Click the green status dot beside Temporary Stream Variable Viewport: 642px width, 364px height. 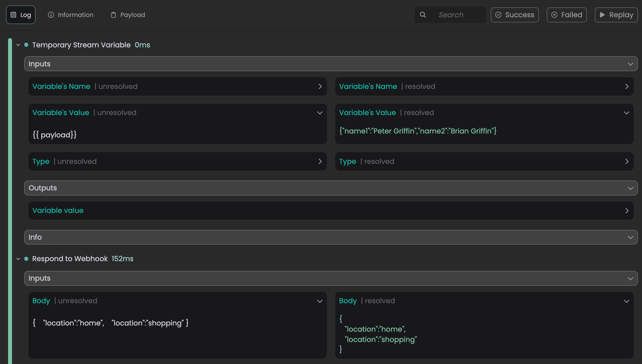pyautogui.click(x=26, y=45)
